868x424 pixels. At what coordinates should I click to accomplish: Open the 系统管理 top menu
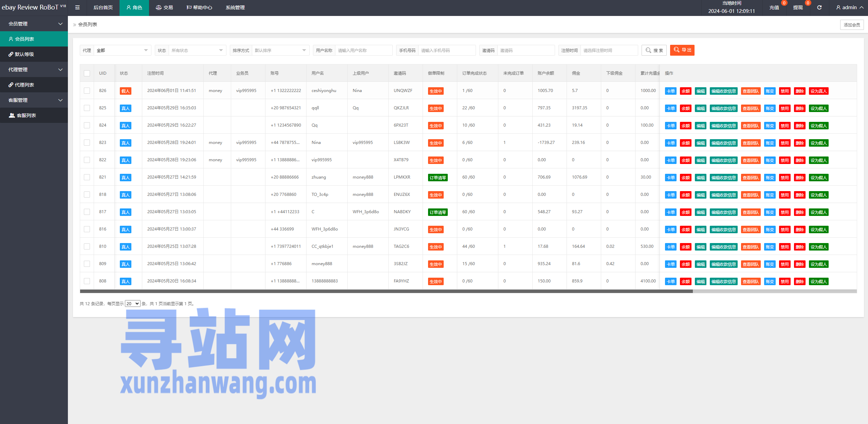point(235,7)
